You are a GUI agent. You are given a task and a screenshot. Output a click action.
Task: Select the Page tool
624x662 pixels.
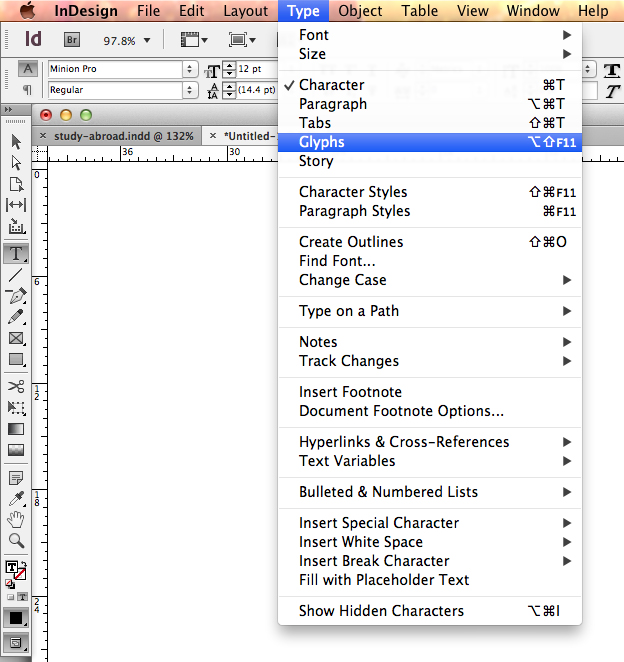[16, 184]
